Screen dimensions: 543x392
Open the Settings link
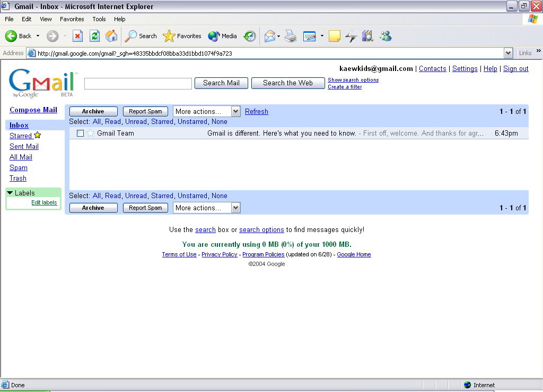click(x=465, y=68)
